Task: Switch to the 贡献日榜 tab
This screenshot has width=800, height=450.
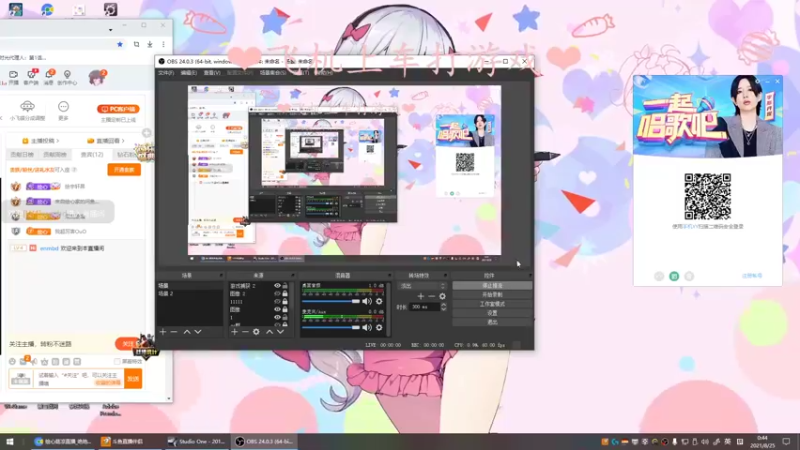Action: pos(22,155)
